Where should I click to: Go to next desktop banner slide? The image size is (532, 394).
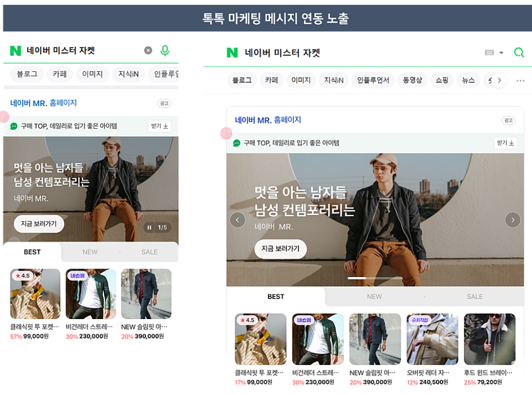tap(513, 220)
